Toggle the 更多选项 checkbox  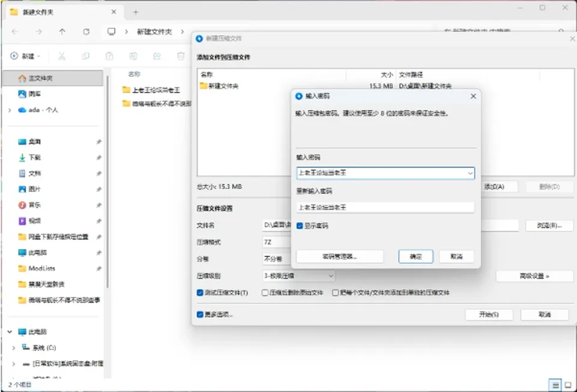200,315
